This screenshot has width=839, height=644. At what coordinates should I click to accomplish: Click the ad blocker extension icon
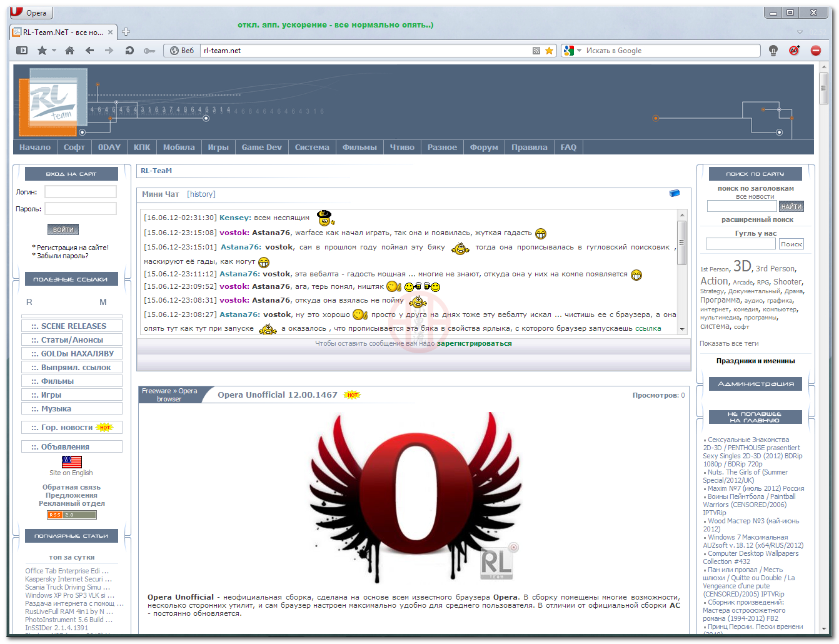pyautogui.click(x=794, y=51)
